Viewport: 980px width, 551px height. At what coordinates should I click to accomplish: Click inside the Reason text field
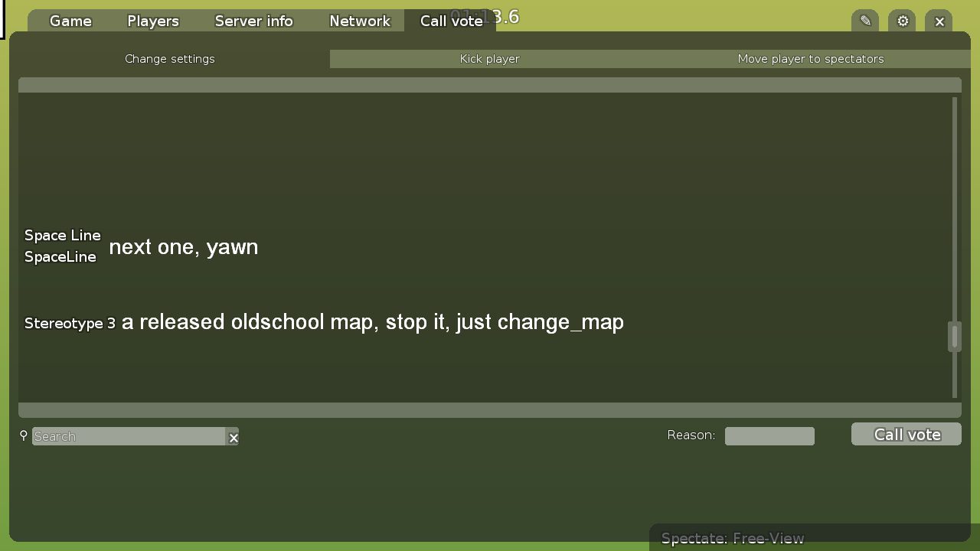pyautogui.click(x=769, y=435)
